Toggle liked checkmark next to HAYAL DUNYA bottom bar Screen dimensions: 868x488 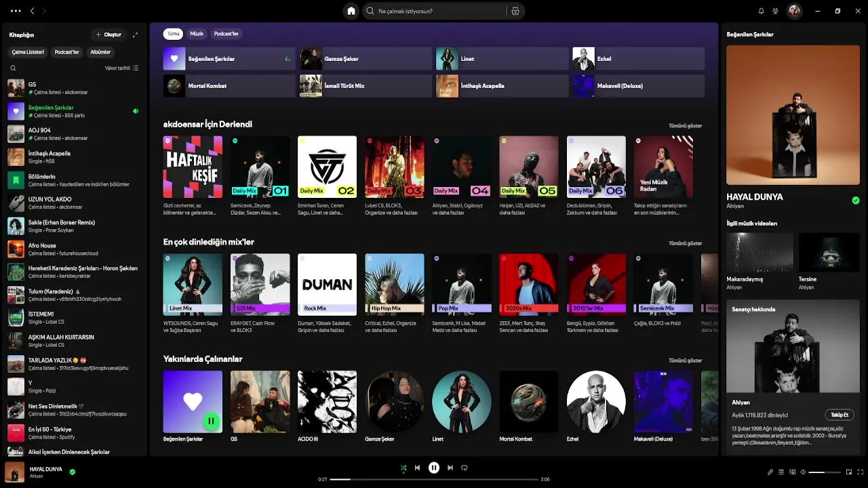(x=72, y=472)
